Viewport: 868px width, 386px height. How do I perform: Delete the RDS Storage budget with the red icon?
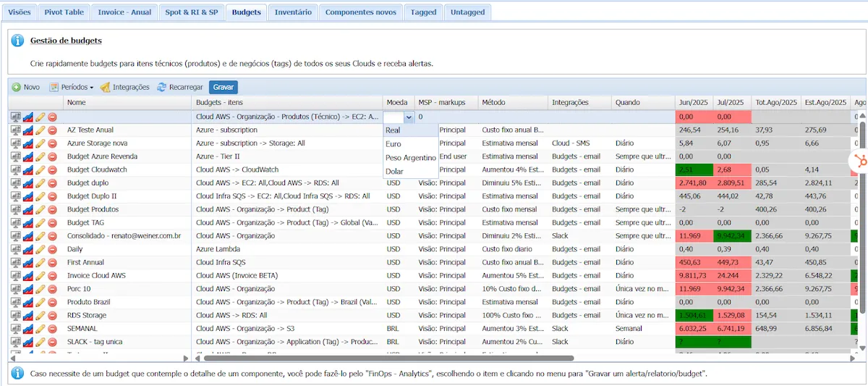tap(53, 316)
